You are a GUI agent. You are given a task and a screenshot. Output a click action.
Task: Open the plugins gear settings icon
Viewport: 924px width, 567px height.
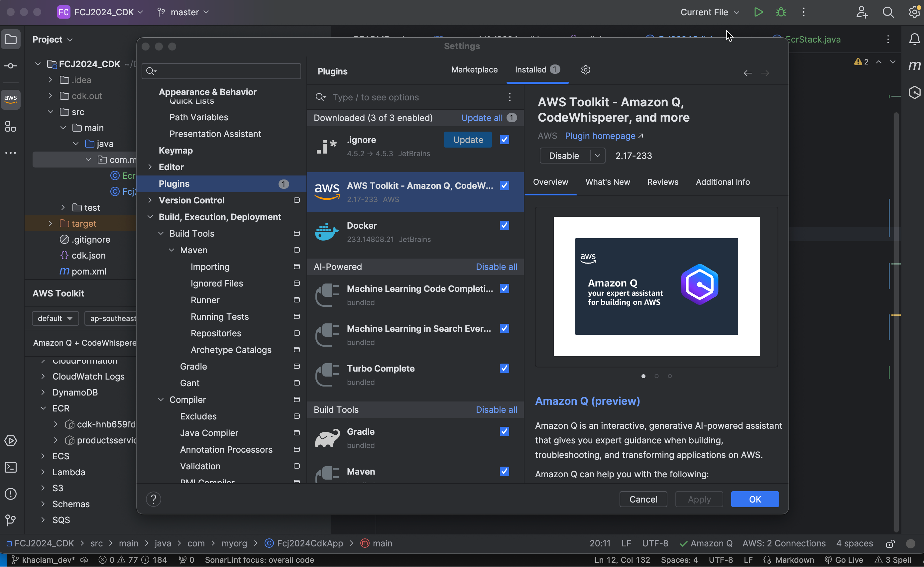585,70
